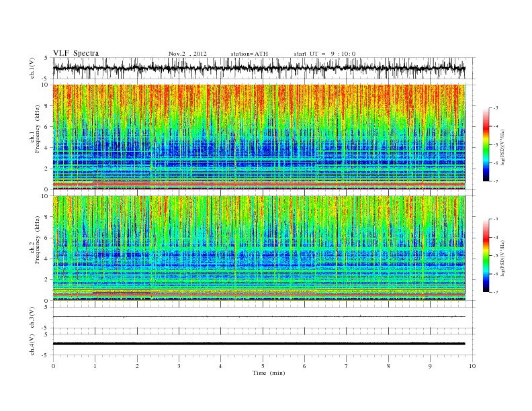Click the ch.2 spectrogram plot
Screen dimensions: 532x411
click(x=259, y=248)
